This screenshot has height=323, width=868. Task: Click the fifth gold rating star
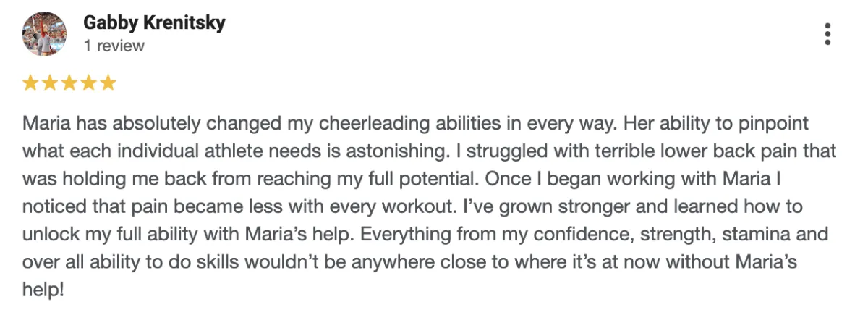point(108,83)
